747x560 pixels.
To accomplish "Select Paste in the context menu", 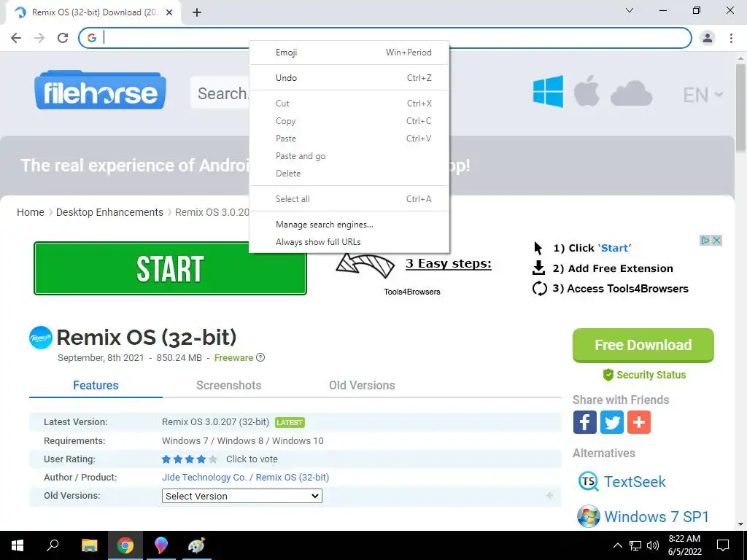I will pyautogui.click(x=349, y=139).
